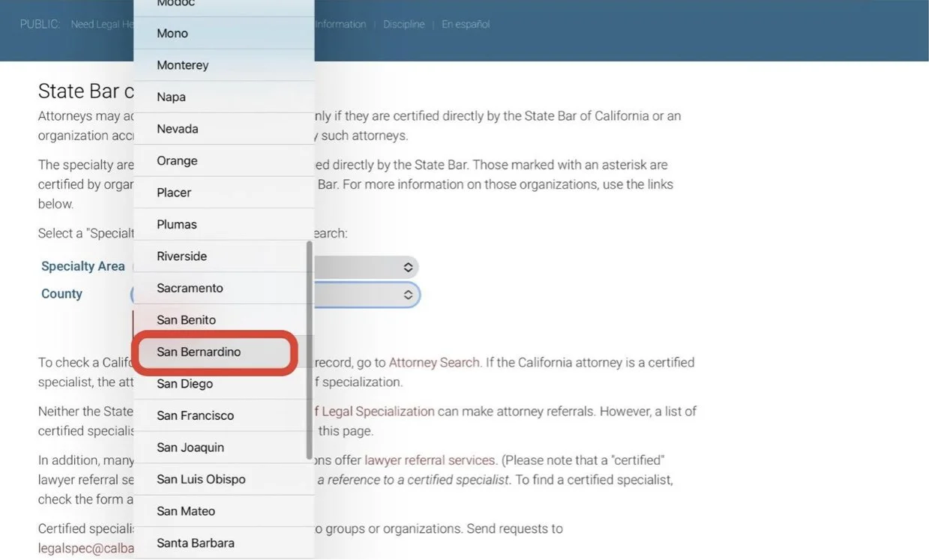Choose San Mateo option

(223, 511)
